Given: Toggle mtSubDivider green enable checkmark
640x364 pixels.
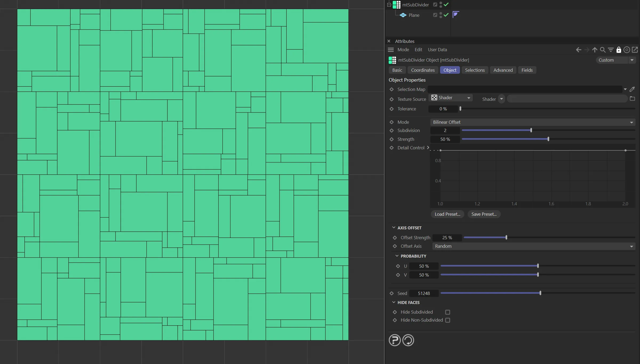Looking at the screenshot, I should [446, 5].
